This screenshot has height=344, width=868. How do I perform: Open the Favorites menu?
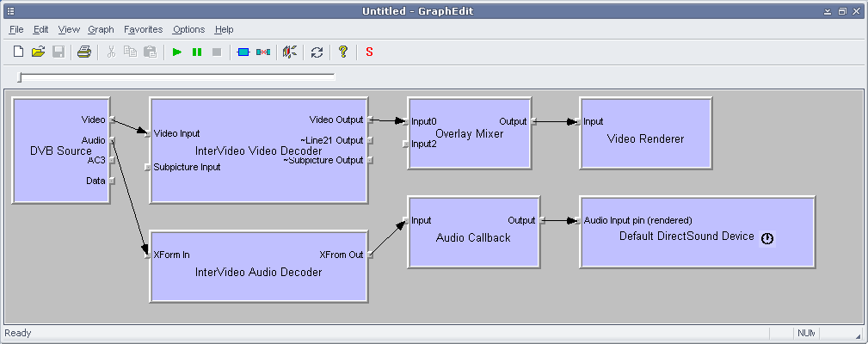143,29
